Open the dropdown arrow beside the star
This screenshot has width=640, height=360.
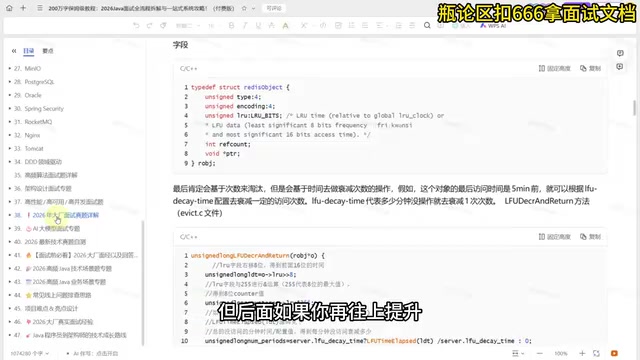pos(253,8)
